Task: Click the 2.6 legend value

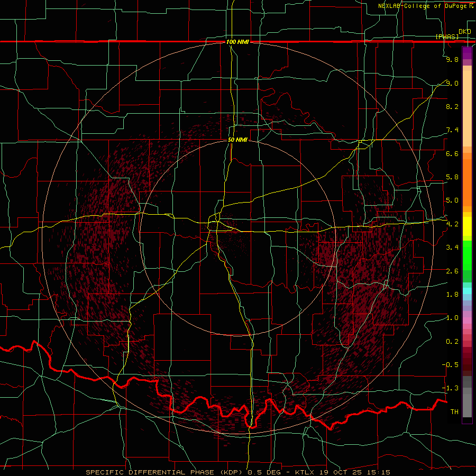Action: pyautogui.click(x=452, y=271)
